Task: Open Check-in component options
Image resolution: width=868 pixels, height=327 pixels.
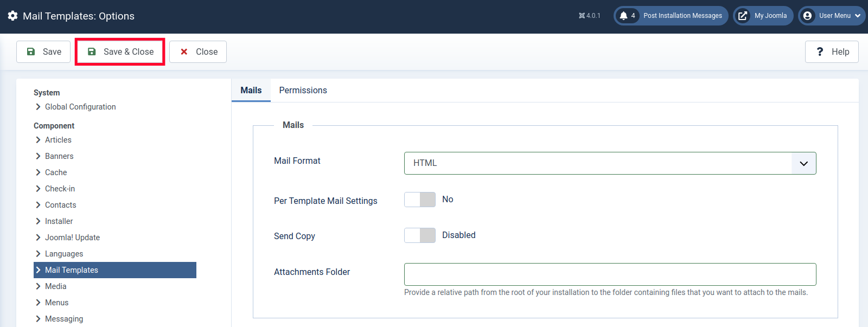Action: (x=60, y=189)
